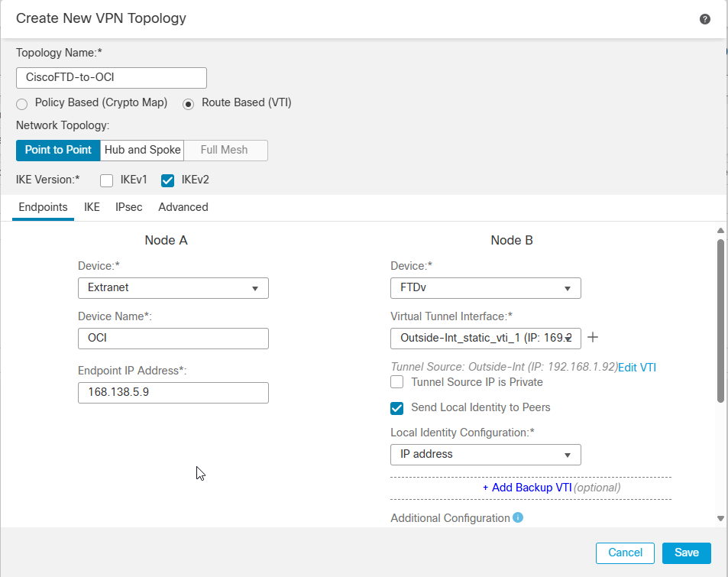Image resolution: width=728 pixels, height=577 pixels.
Task: Click the Additional Configuration info icon
Action: coord(518,517)
